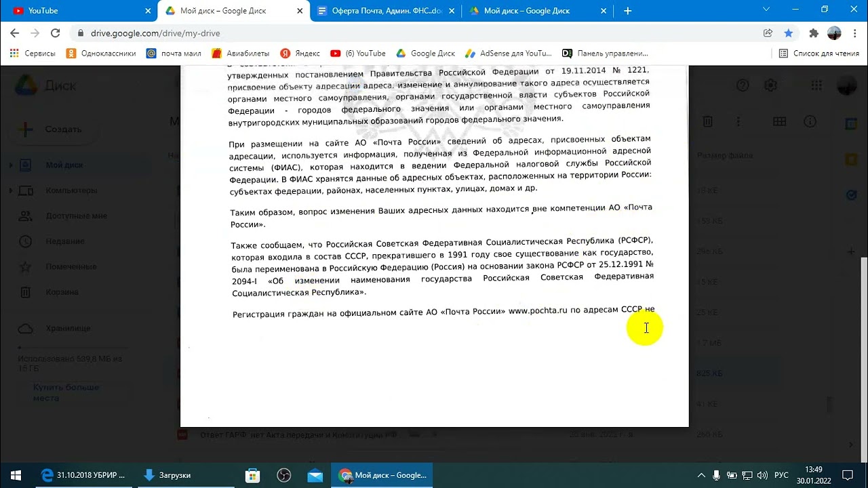Close the YouTube tab

coord(148,11)
